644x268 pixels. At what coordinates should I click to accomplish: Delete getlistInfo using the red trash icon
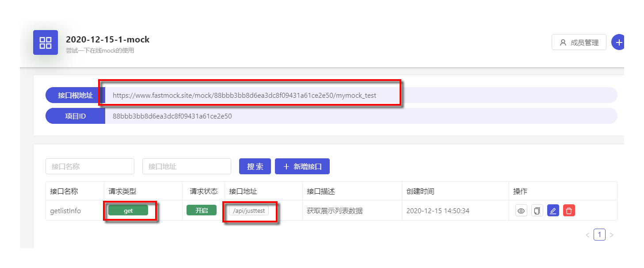(569, 211)
